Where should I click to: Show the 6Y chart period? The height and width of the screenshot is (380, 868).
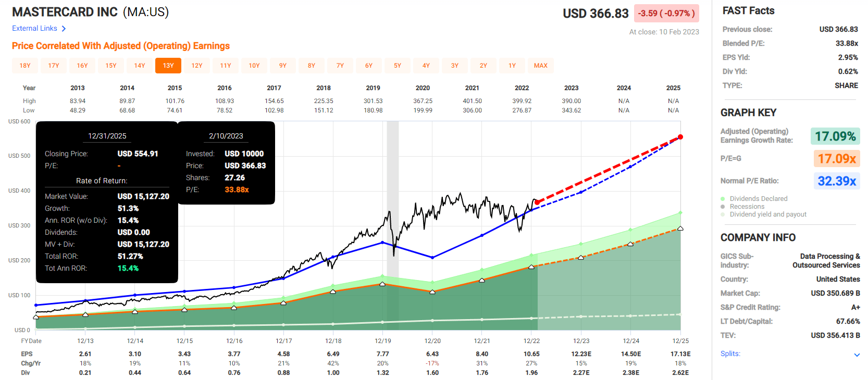pyautogui.click(x=369, y=66)
